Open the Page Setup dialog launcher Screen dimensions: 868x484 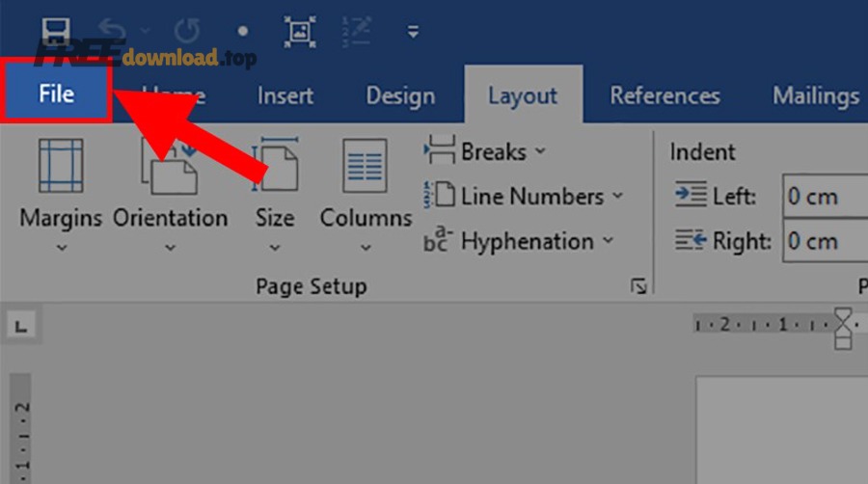pyautogui.click(x=638, y=286)
